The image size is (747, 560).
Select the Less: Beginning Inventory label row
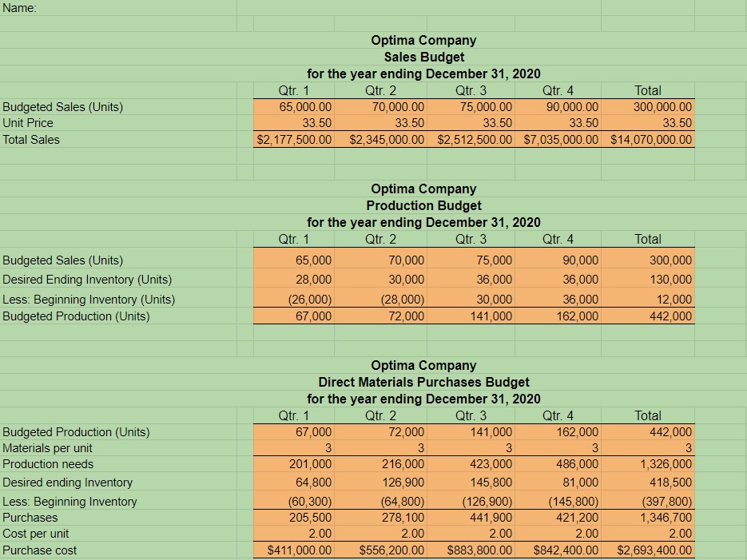72,502
